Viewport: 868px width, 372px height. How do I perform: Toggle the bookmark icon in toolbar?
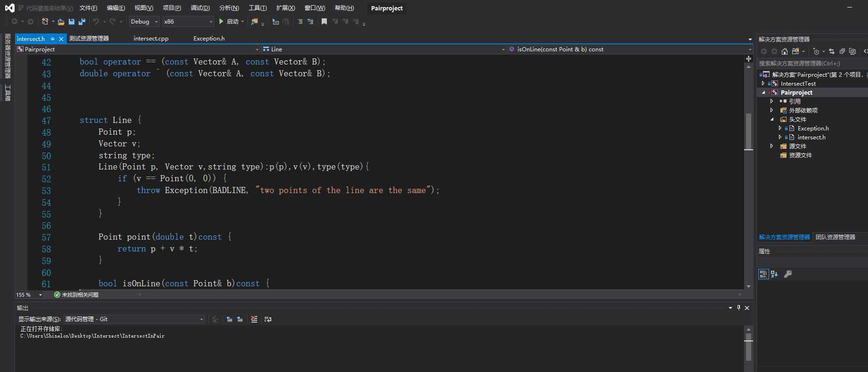coord(324,22)
